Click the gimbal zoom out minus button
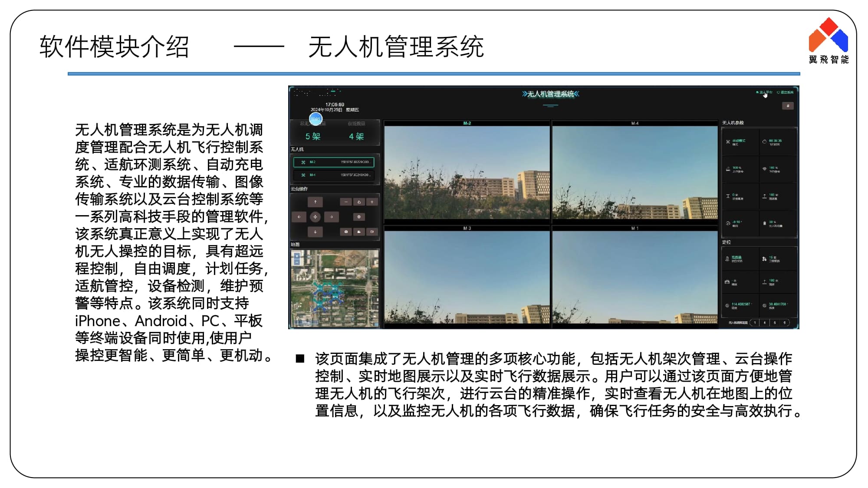868x488 pixels. pyautogui.click(x=345, y=202)
